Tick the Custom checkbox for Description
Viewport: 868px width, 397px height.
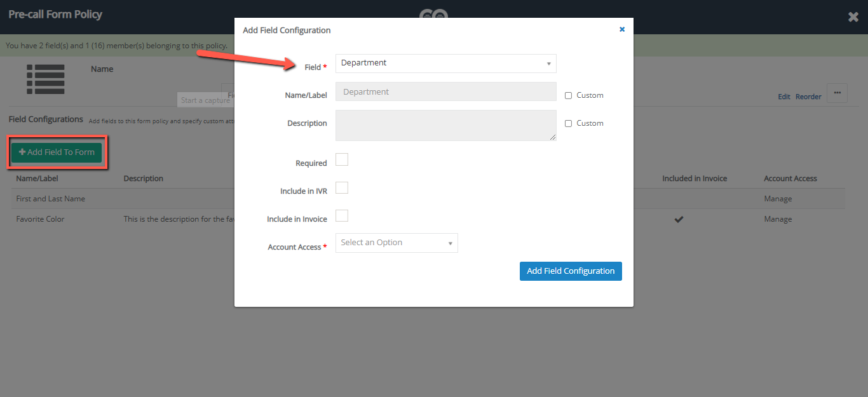[569, 124]
